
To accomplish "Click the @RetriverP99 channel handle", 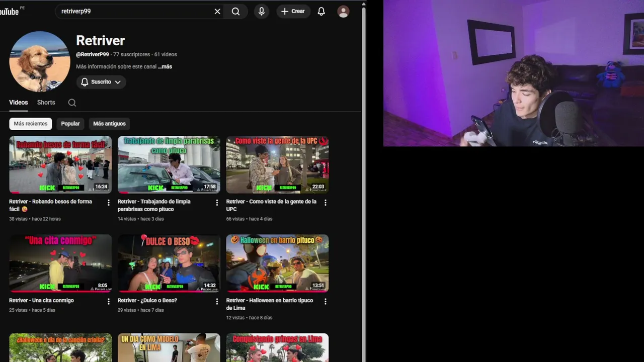I will [x=93, y=54].
